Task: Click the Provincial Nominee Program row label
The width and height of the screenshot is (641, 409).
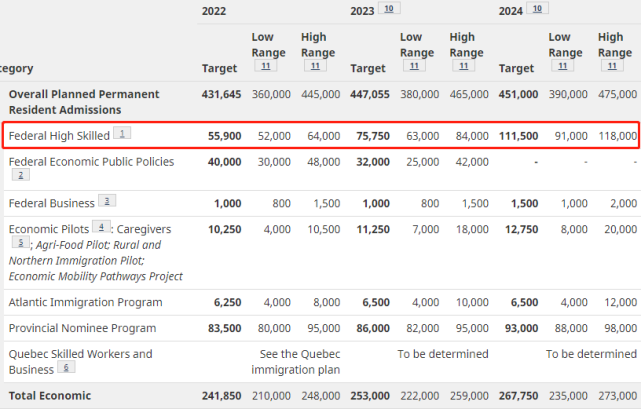Action: [83, 328]
